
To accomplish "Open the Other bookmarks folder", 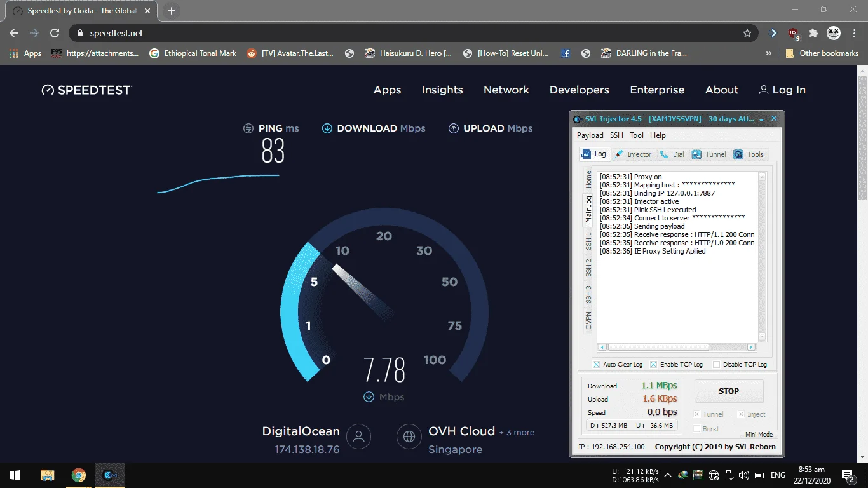I will click(x=822, y=53).
